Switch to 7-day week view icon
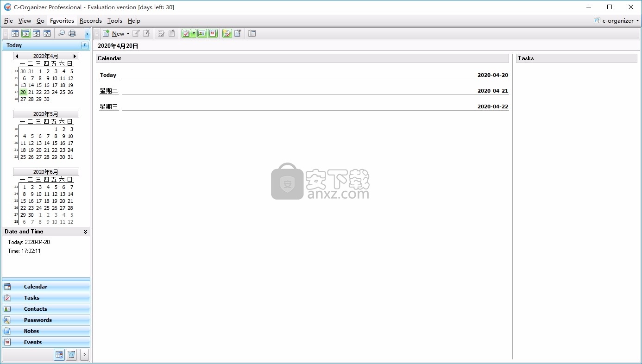 point(47,33)
